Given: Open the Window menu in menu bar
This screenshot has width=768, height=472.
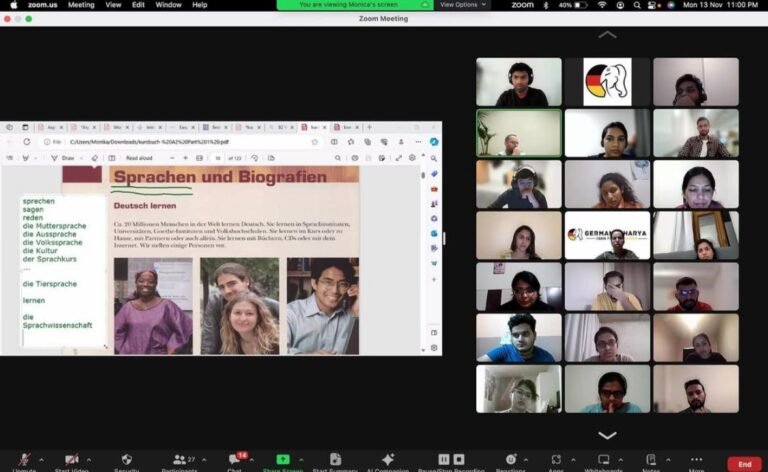Looking at the screenshot, I should tap(168, 5).
